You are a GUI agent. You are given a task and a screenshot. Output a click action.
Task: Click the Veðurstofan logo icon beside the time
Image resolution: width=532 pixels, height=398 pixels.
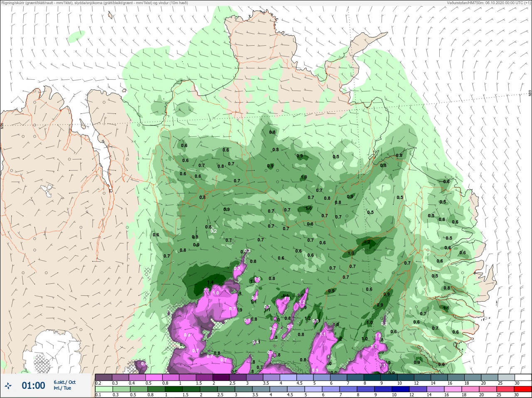point(8,386)
